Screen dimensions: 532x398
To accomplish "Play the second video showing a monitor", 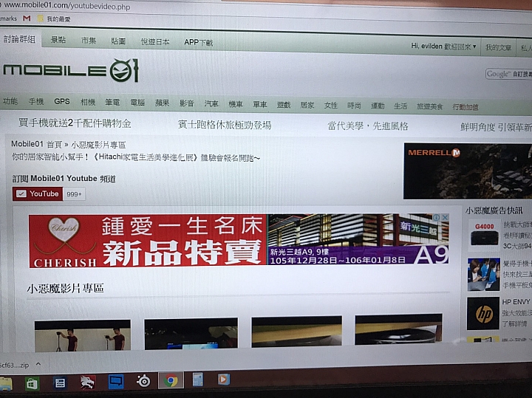I will coord(191,333).
